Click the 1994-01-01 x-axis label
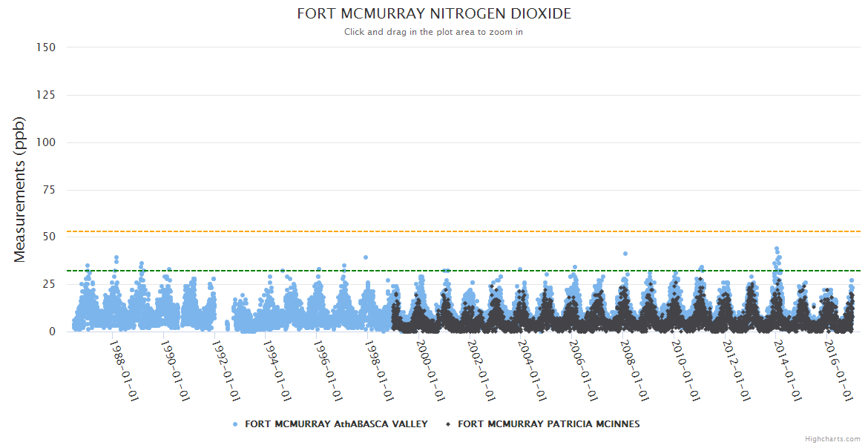 click(278, 370)
